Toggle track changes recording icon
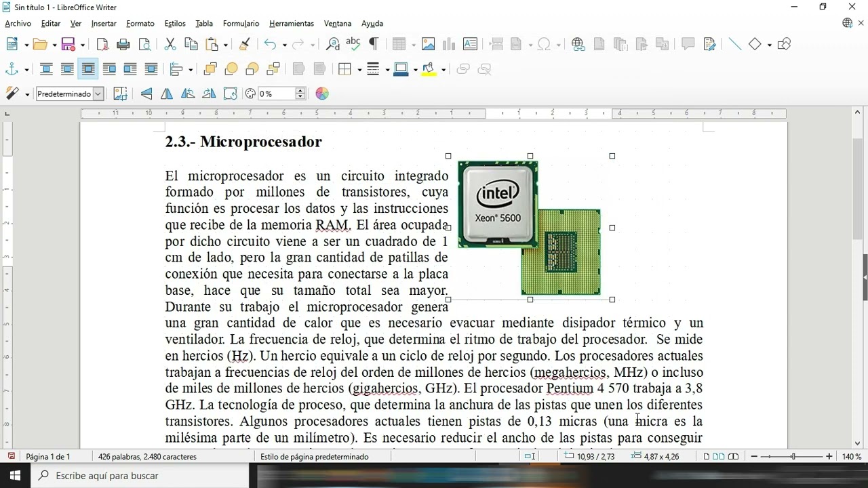The width and height of the screenshot is (868, 488). 709,44
